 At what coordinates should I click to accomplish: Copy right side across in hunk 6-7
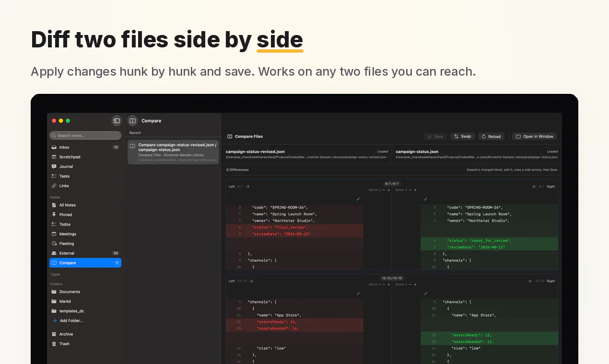535,186
